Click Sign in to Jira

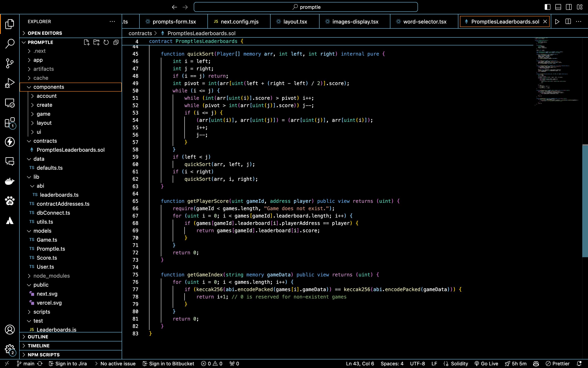click(68, 364)
